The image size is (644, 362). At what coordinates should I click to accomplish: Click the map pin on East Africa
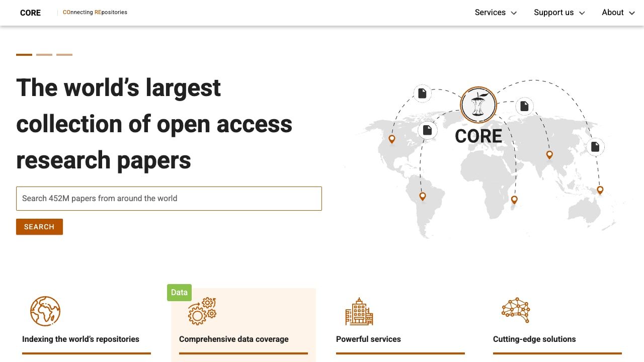coord(514,200)
